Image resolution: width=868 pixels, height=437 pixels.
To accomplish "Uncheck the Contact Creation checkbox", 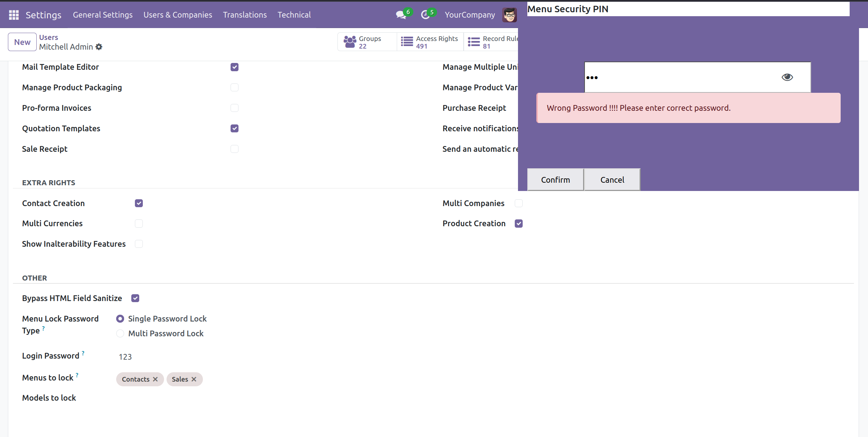I will (139, 203).
